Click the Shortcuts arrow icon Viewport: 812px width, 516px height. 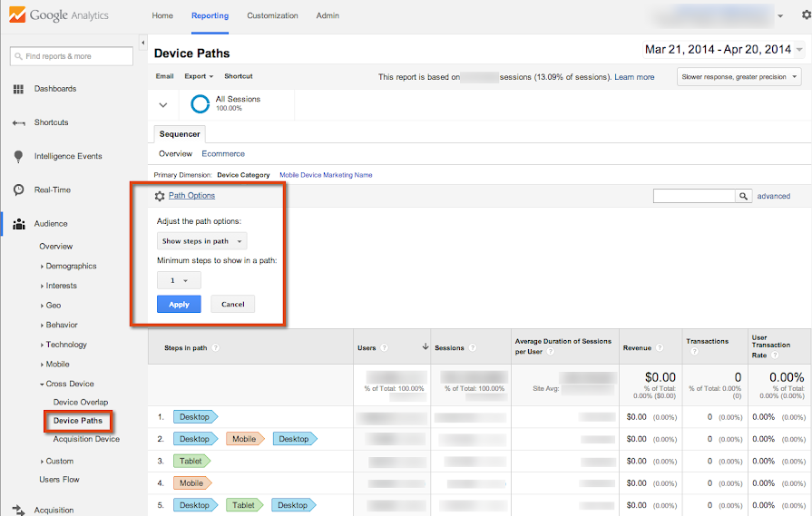coord(18,122)
